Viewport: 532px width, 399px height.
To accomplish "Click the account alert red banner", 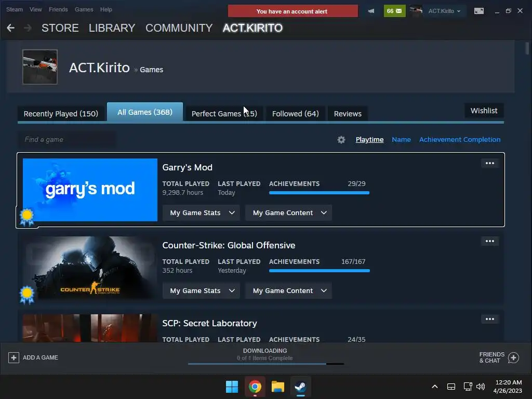I will point(293,11).
